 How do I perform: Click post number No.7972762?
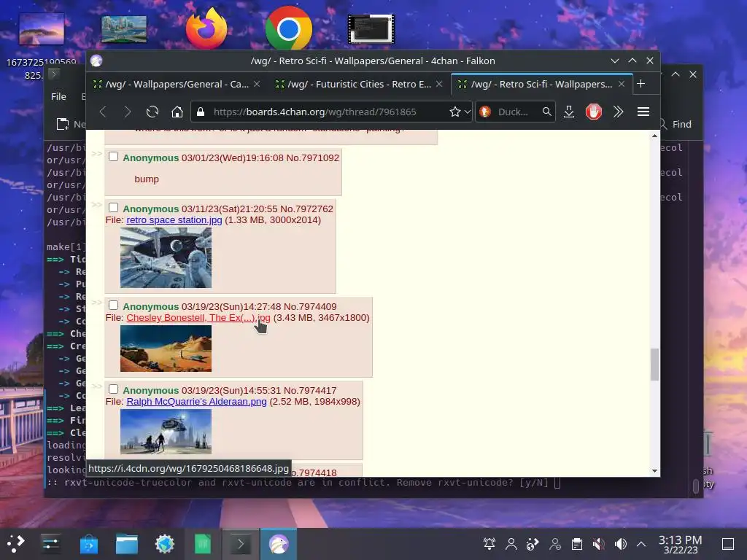pos(306,209)
